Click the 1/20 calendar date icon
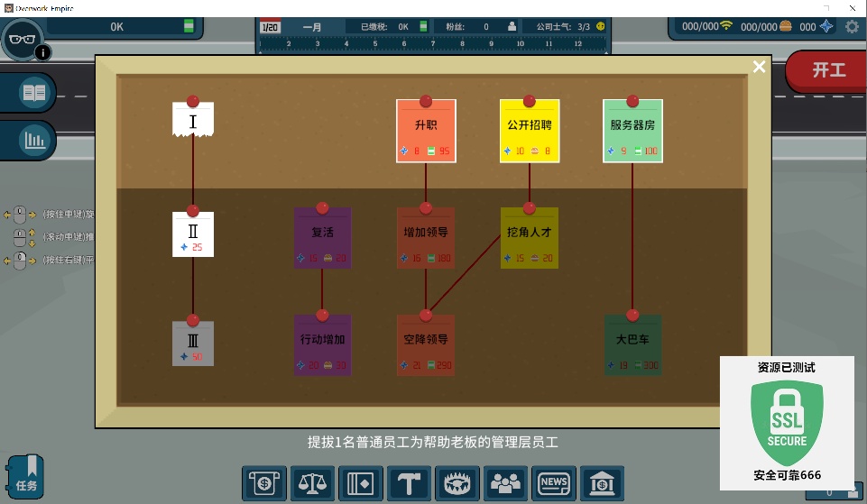Image resolution: width=867 pixels, height=504 pixels. [x=271, y=26]
